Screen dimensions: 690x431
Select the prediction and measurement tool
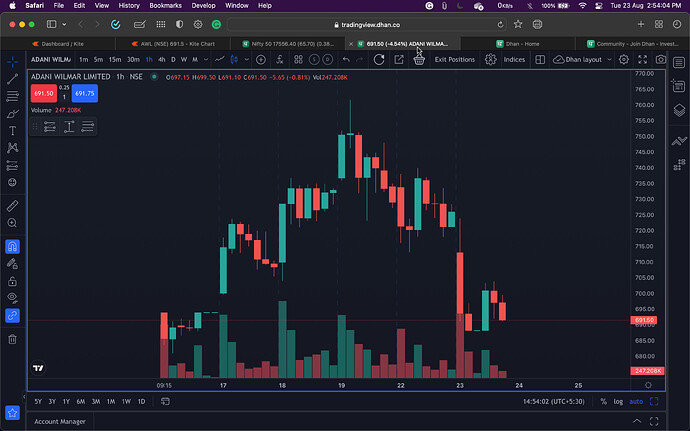[12, 165]
